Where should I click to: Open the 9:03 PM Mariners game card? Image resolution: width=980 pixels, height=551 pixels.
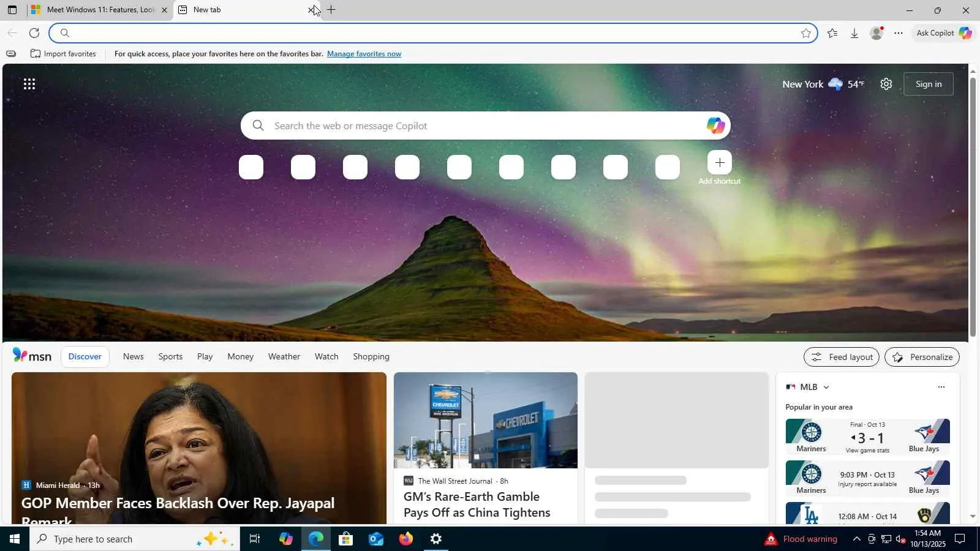point(867,478)
